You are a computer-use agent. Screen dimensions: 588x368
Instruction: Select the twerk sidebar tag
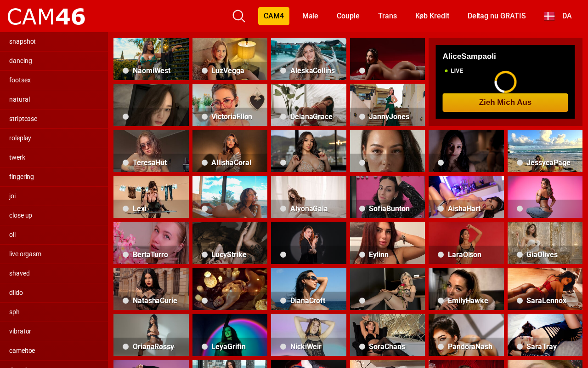54,157
